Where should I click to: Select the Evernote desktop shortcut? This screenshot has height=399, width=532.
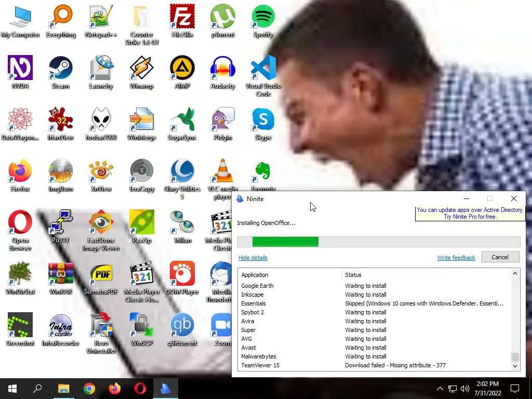(x=263, y=175)
